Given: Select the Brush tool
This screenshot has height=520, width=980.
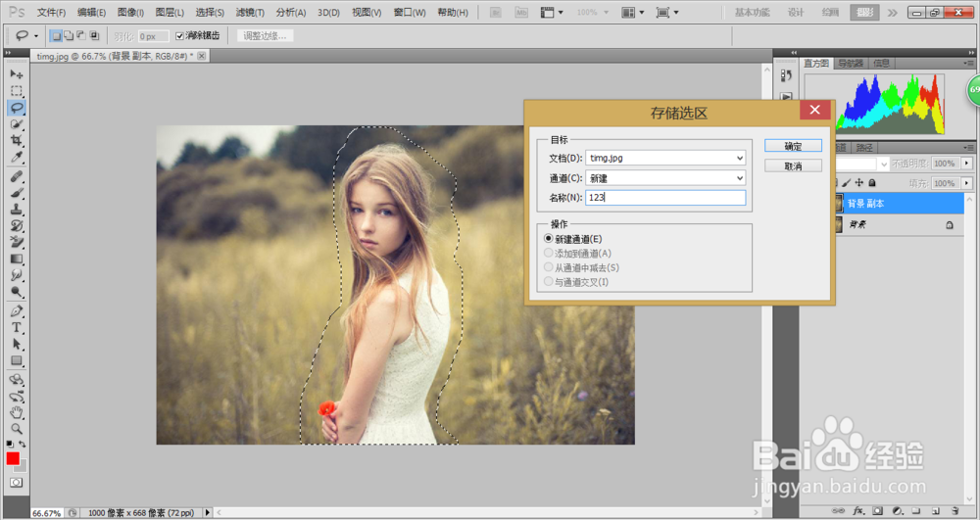Looking at the screenshot, I should [x=17, y=193].
